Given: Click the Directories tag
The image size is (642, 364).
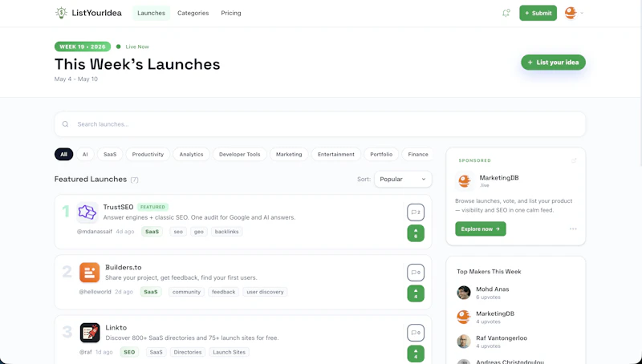Looking at the screenshot, I should (188, 352).
